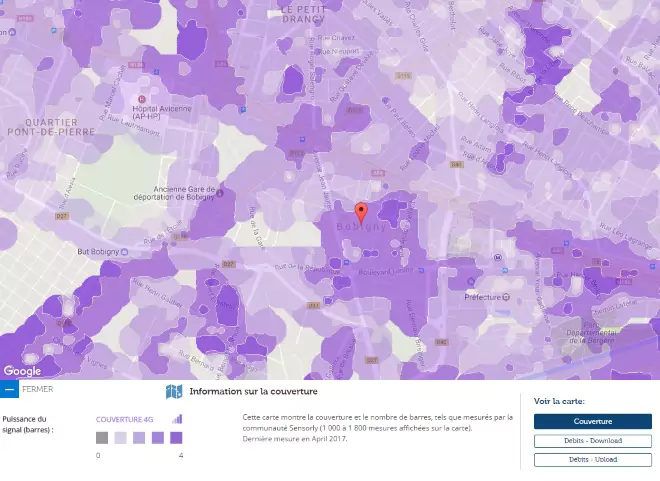The height and width of the screenshot is (481, 660).
Task: Click the grey no-signal legend swatch
Action: click(x=102, y=437)
